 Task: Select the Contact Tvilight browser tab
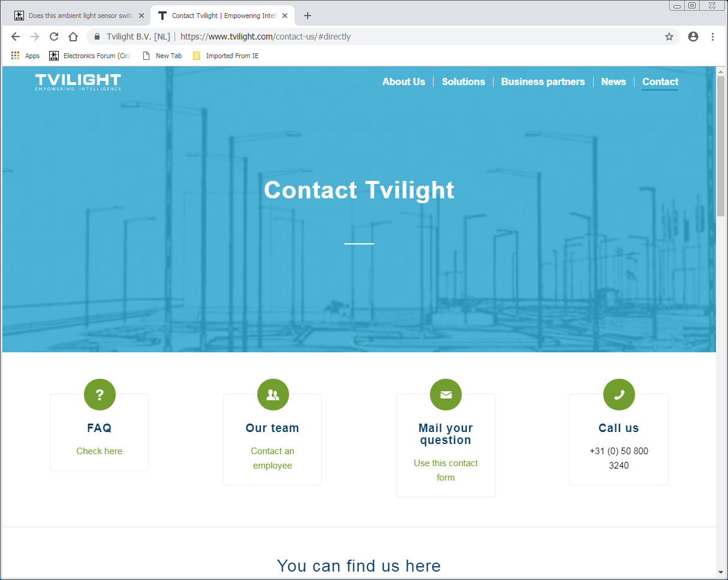pos(222,16)
